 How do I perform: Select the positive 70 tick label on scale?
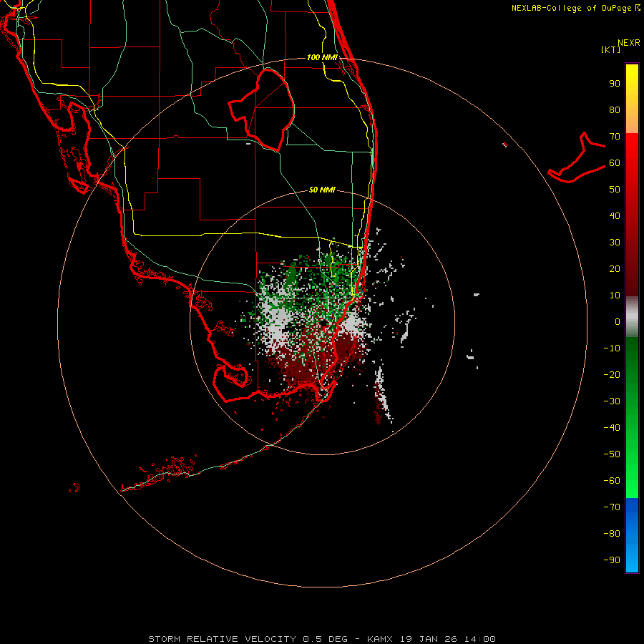(x=615, y=137)
